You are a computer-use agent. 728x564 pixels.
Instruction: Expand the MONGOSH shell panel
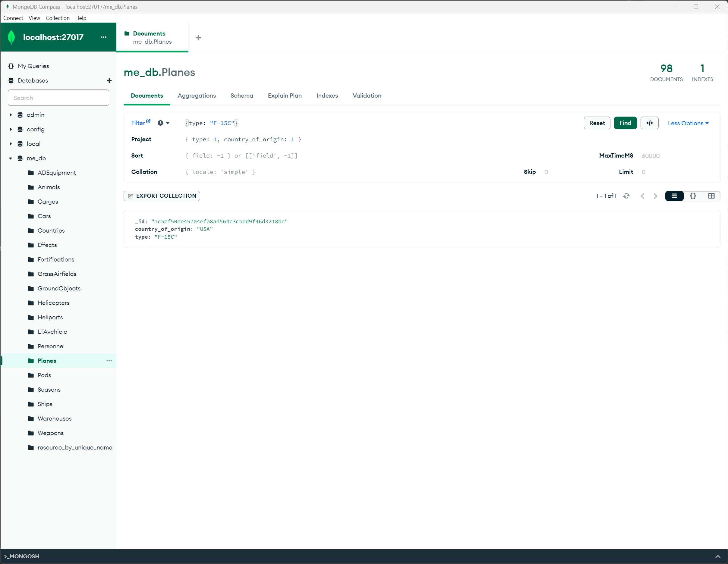(717, 556)
